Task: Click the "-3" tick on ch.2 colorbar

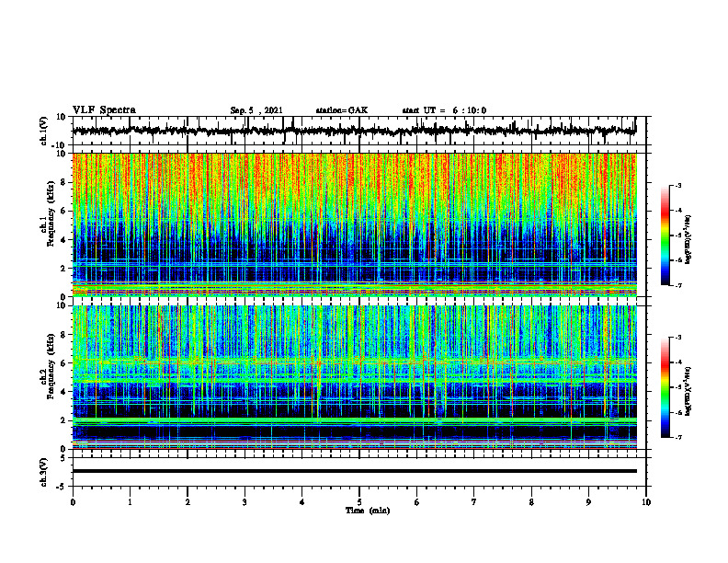Action: 678,338
